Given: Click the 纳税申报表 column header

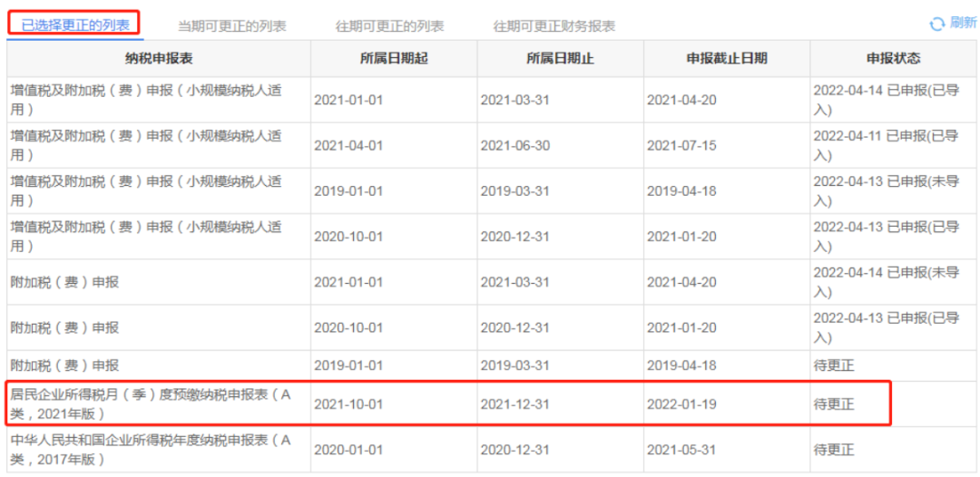Looking at the screenshot, I should [x=159, y=59].
